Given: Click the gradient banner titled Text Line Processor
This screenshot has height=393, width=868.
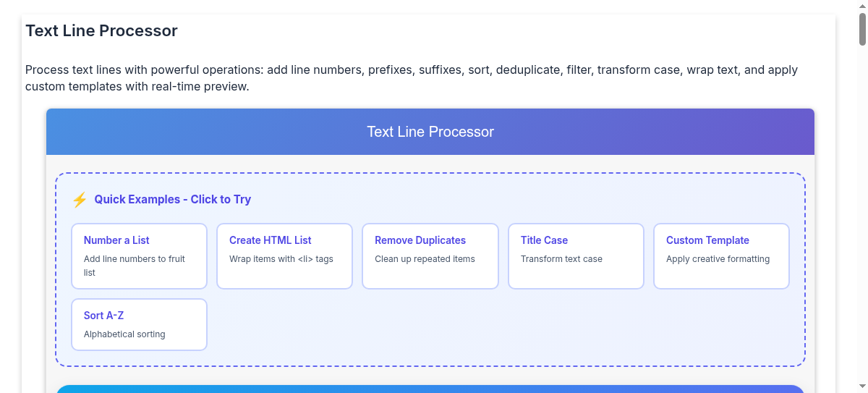Looking at the screenshot, I should (430, 132).
